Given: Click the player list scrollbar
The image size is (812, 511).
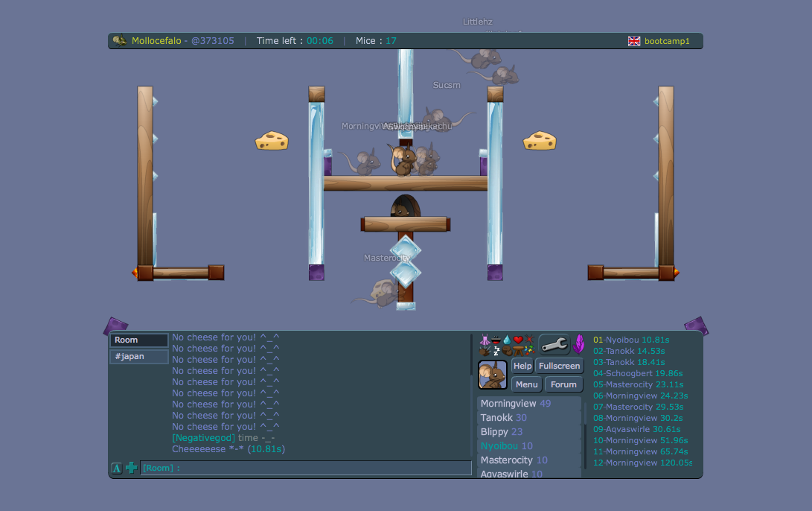Looking at the screenshot, I should click(x=586, y=435).
